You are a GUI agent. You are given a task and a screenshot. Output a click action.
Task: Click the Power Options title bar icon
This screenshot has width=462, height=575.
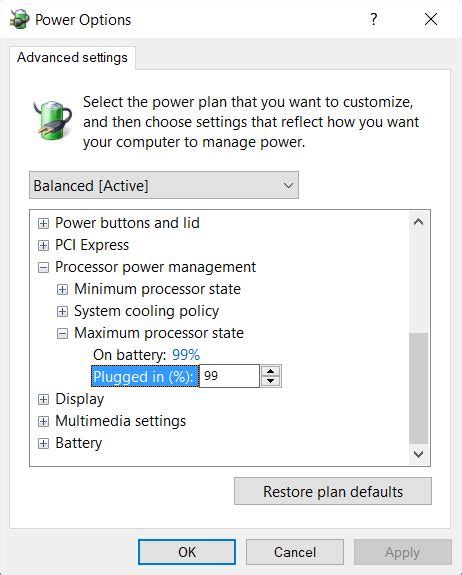[19, 19]
